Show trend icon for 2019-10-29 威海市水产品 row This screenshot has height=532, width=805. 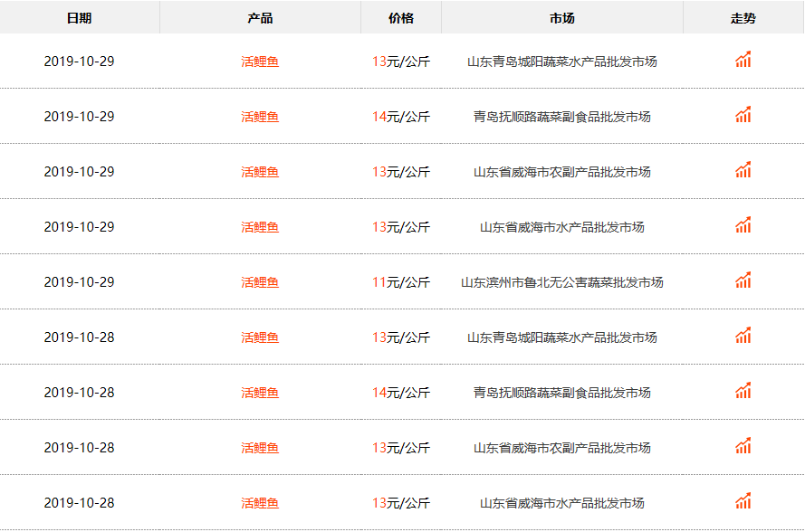click(x=743, y=226)
